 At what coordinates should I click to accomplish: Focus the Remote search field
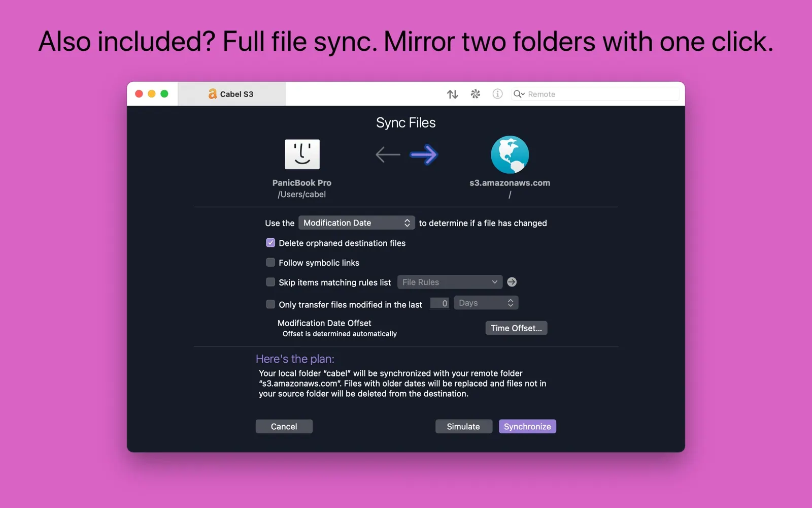(x=595, y=94)
